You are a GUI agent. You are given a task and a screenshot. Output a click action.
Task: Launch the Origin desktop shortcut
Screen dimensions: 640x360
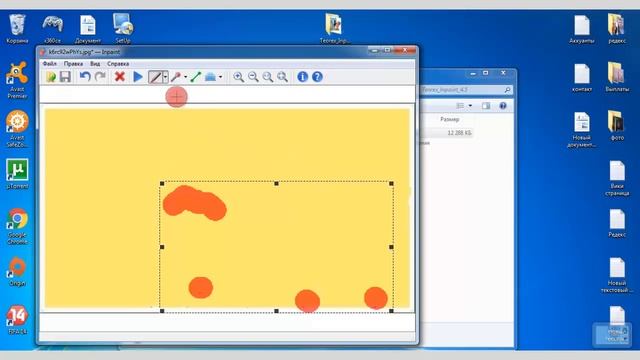click(17, 271)
